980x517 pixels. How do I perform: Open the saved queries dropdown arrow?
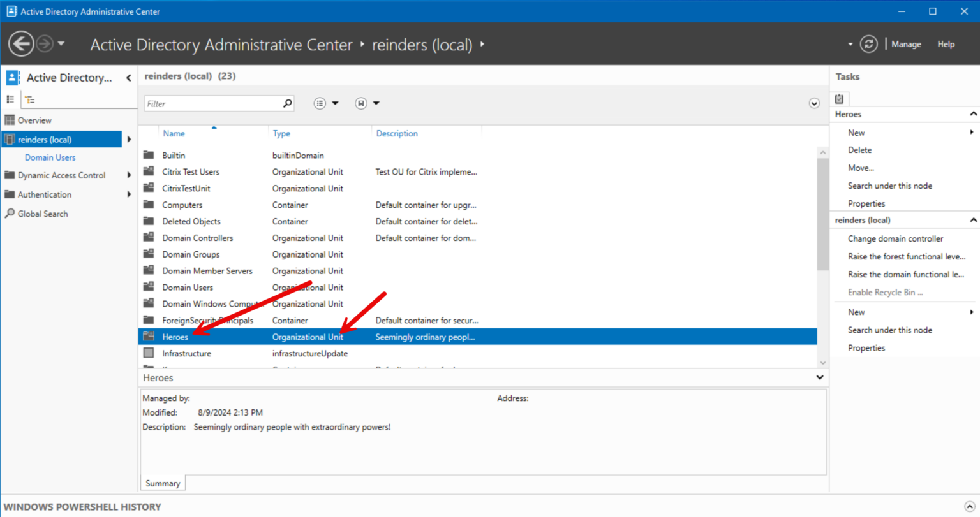point(376,103)
